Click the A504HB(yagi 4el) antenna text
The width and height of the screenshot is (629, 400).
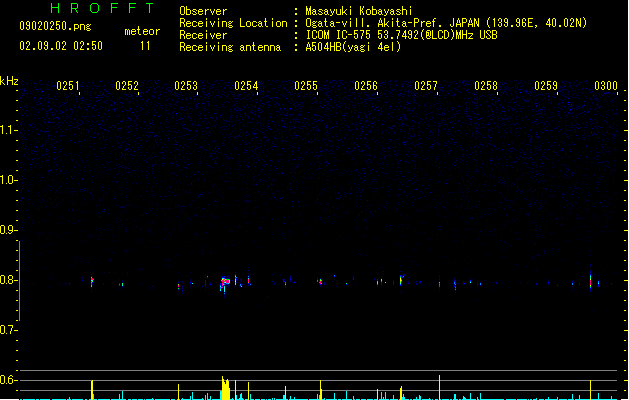point(353,47)
